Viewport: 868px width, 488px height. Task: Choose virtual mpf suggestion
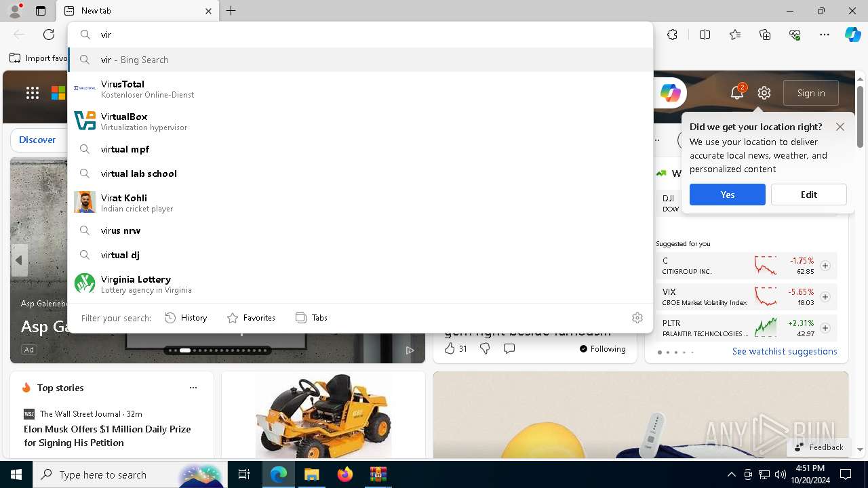(360, 149)
